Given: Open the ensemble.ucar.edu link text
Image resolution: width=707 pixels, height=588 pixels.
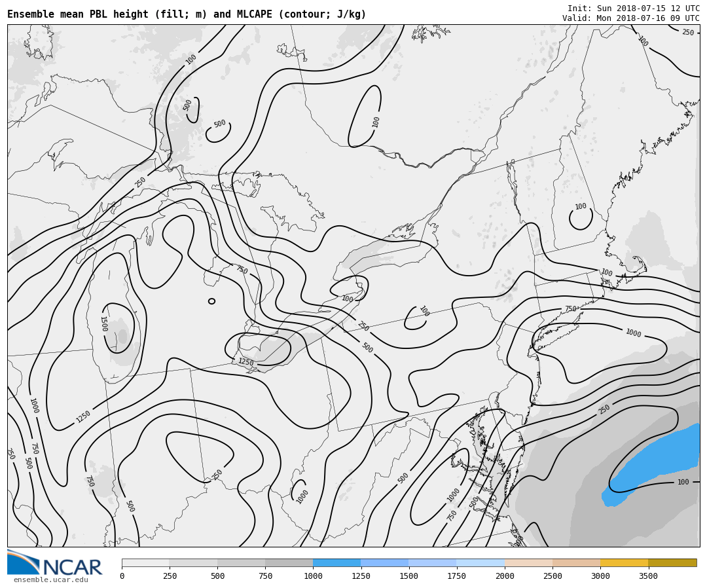Looking at the screenshot, I should (x=51, y=580).
